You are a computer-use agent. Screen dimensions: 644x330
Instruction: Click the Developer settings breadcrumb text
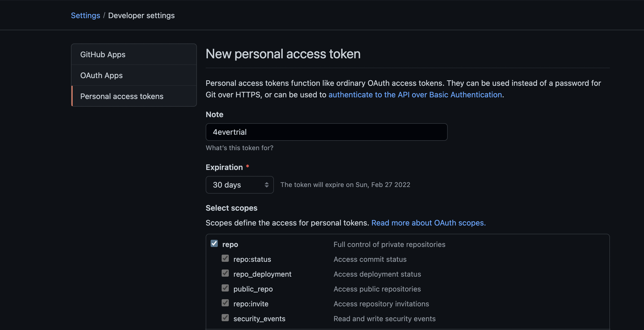141,15
